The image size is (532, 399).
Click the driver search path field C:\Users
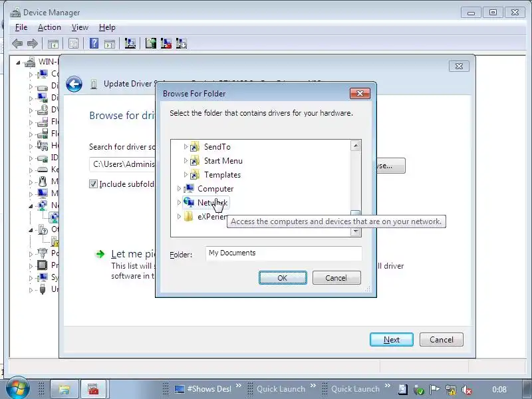coord(122,164)
